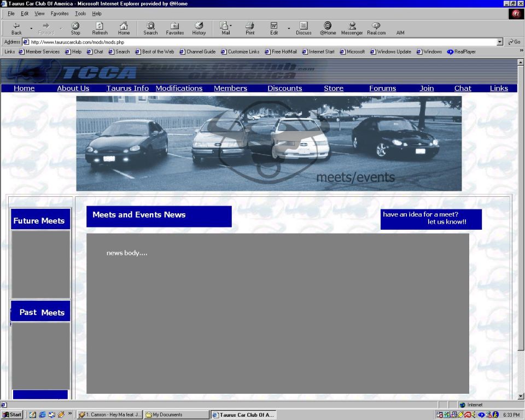Click the Discuss toolbar button
525x420 pixels.
point(304,28)
